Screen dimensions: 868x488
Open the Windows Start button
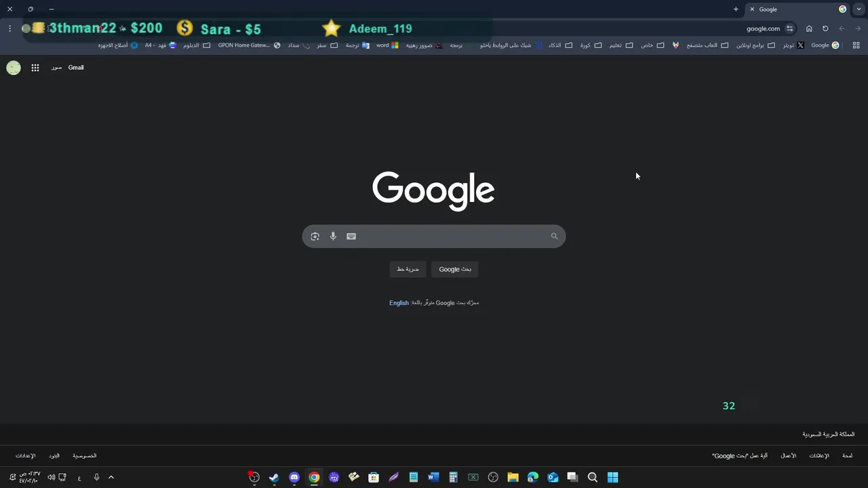[x=612, y=477]
